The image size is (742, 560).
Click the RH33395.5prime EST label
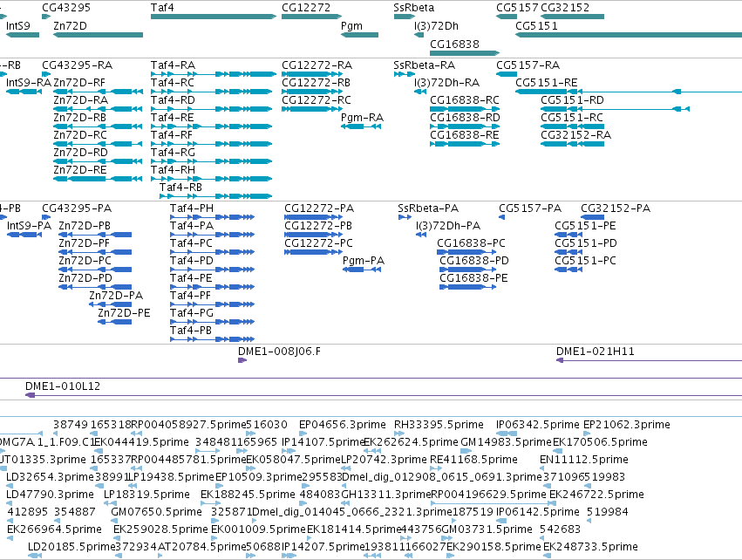point(439,425)
